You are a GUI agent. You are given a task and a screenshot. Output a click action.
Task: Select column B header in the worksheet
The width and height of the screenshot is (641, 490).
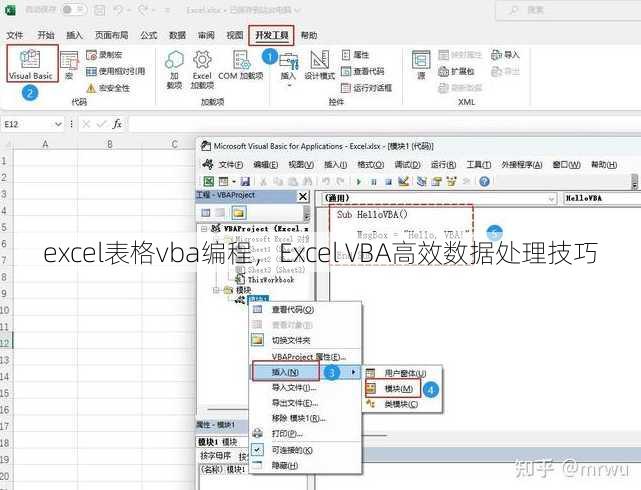pyautogui.click(x=110, y=144)
